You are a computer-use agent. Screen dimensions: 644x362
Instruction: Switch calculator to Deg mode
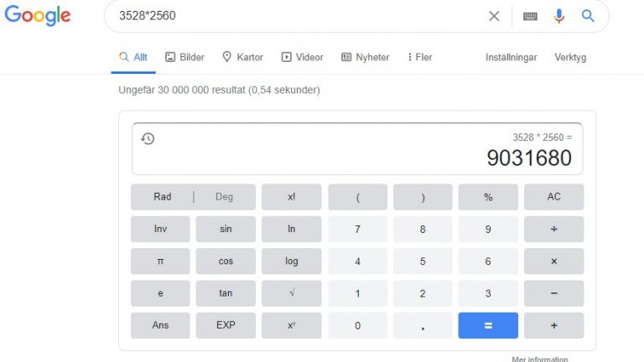[x=224, y=197]
